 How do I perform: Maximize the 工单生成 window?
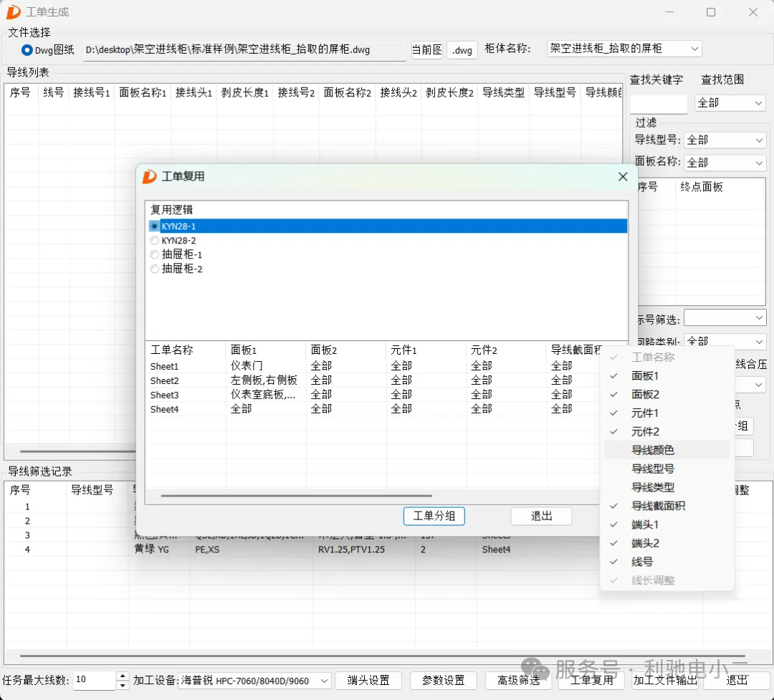coord(711,12)
